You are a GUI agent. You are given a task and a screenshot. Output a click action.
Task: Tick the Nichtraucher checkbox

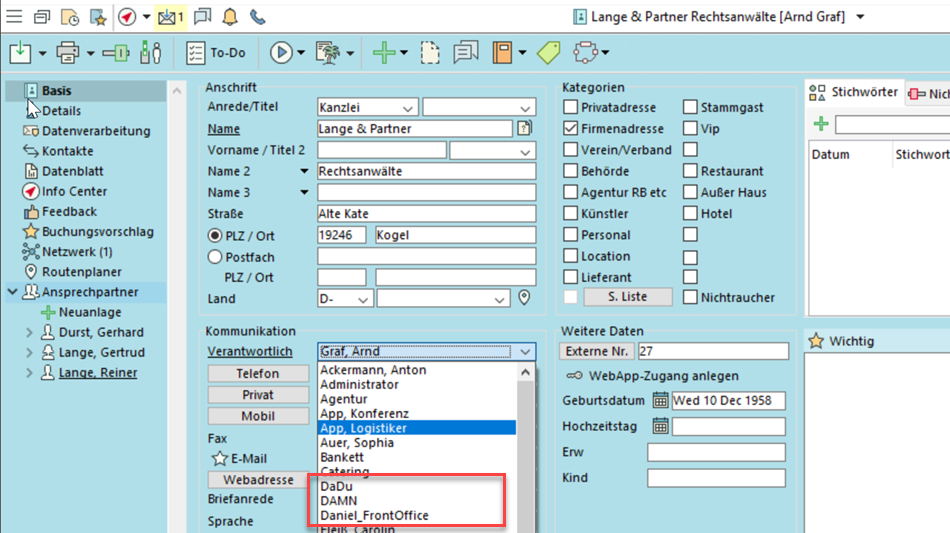click(691, 297)
